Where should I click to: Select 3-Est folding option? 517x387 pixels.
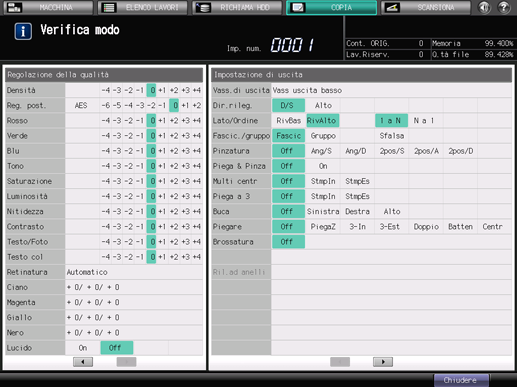point(389,227)
